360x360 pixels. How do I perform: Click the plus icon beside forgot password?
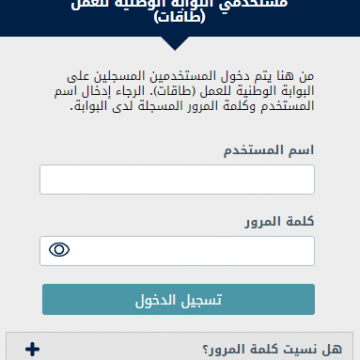click(32, 349)
